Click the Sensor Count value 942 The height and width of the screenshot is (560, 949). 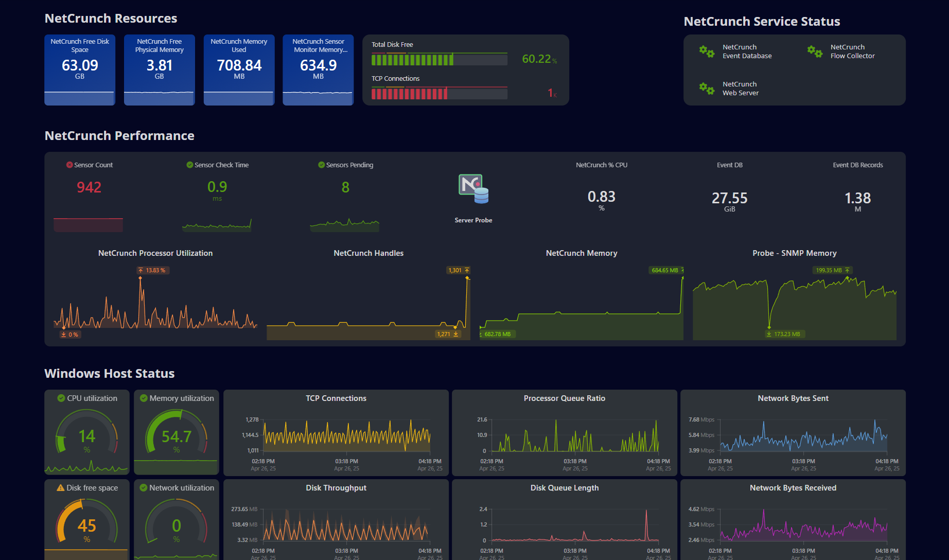89,187
